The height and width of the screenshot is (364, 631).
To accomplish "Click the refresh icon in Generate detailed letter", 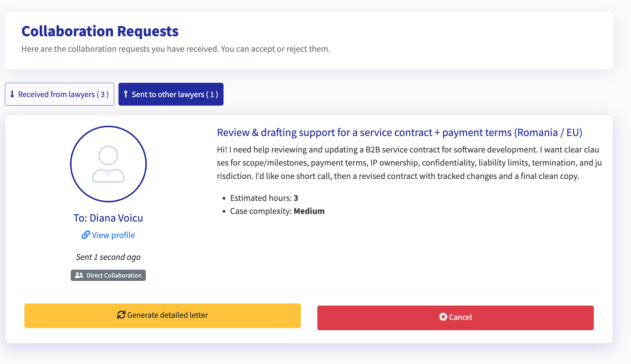I will [121, 315].
